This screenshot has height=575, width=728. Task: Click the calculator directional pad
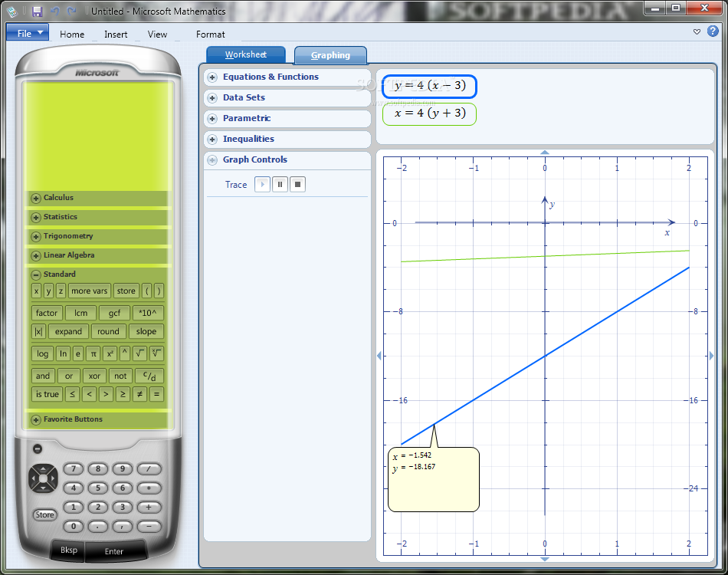pyautogui.click(x=43, y=478)
